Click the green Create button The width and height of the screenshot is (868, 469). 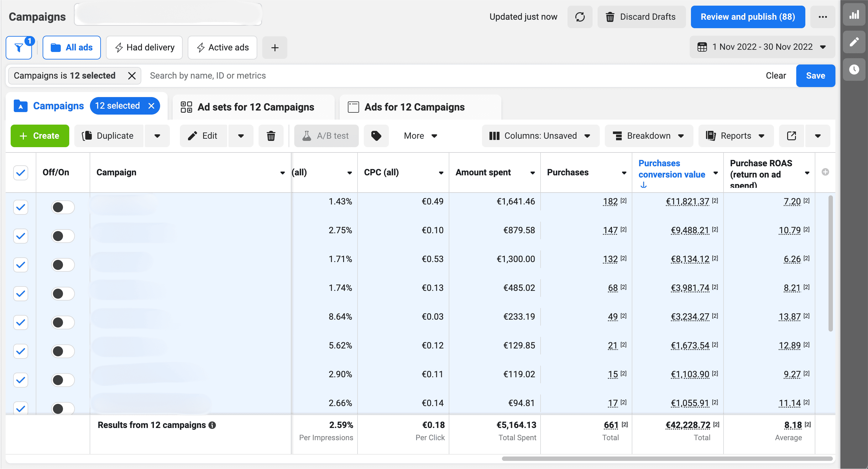coord(40,136)
